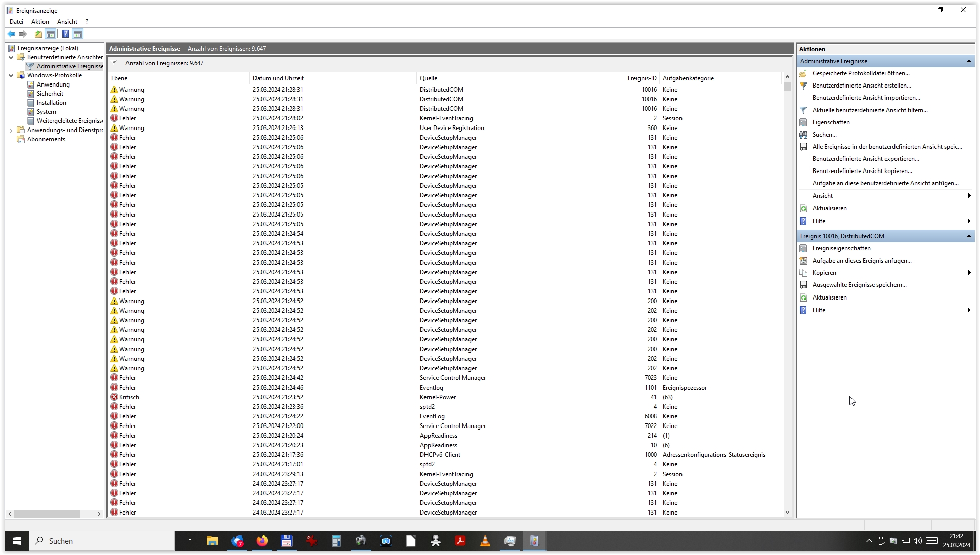Click the blue help question mark toolbar icon

click(65, 34)
